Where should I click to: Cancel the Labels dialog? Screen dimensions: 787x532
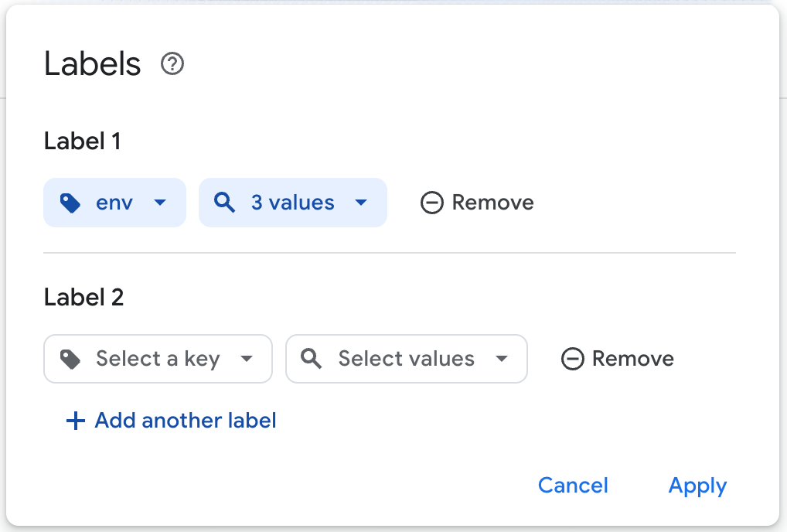pyautogui.click(x=572, y=486)
